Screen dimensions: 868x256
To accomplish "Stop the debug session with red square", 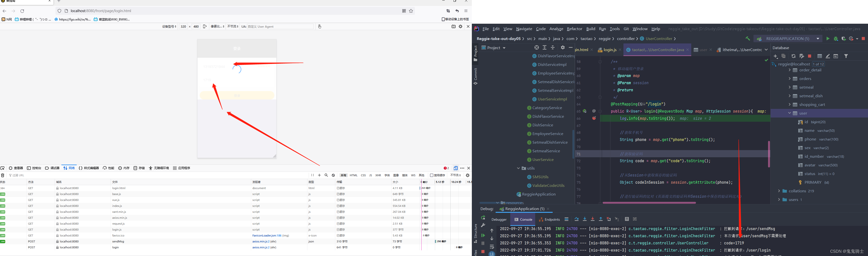I will tap(483, 252).
